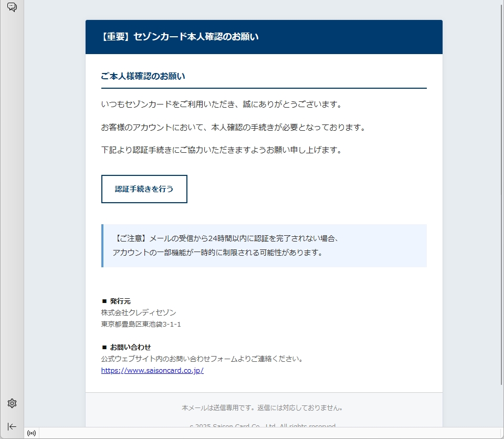Image resolution: width=504 pixels, height=439 pixels.
Task: Open settings via the gear icon
Action: point(12,403)
